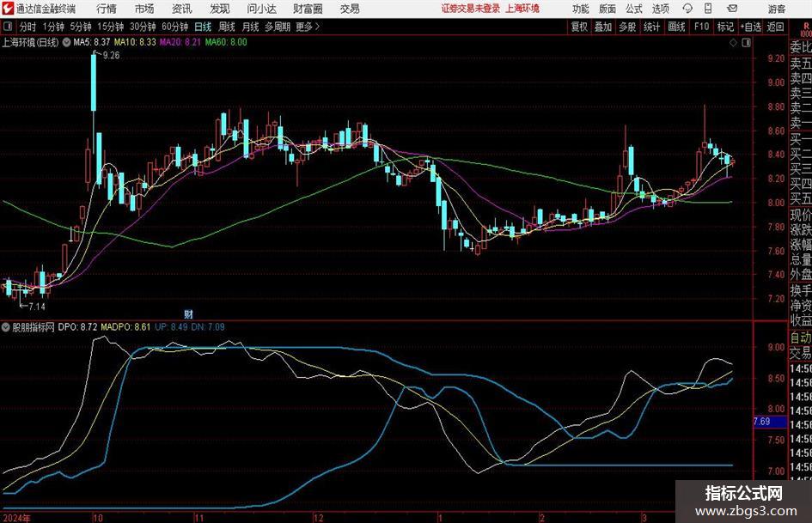
Task: Select the 5分钟 period
Action: point(81,27)
